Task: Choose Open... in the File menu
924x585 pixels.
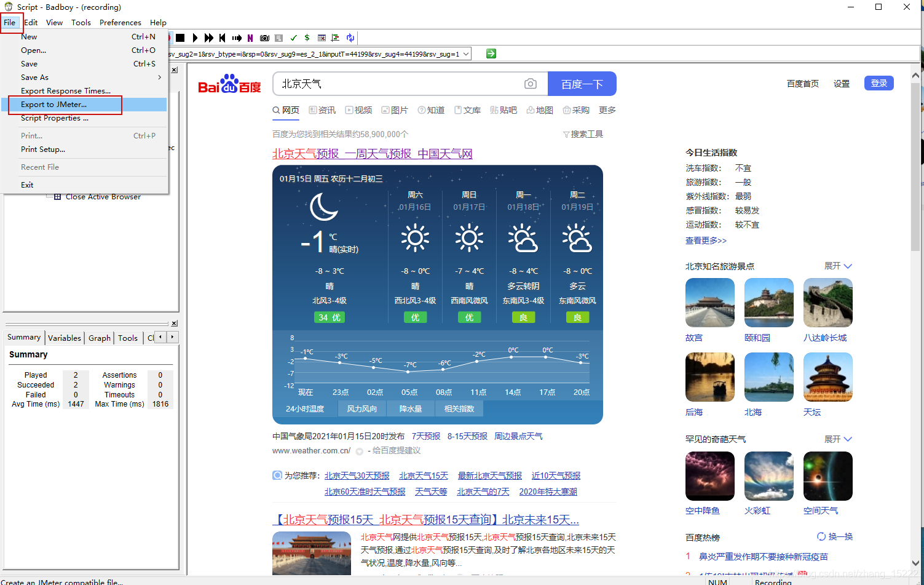Action: tap(85, 50)
